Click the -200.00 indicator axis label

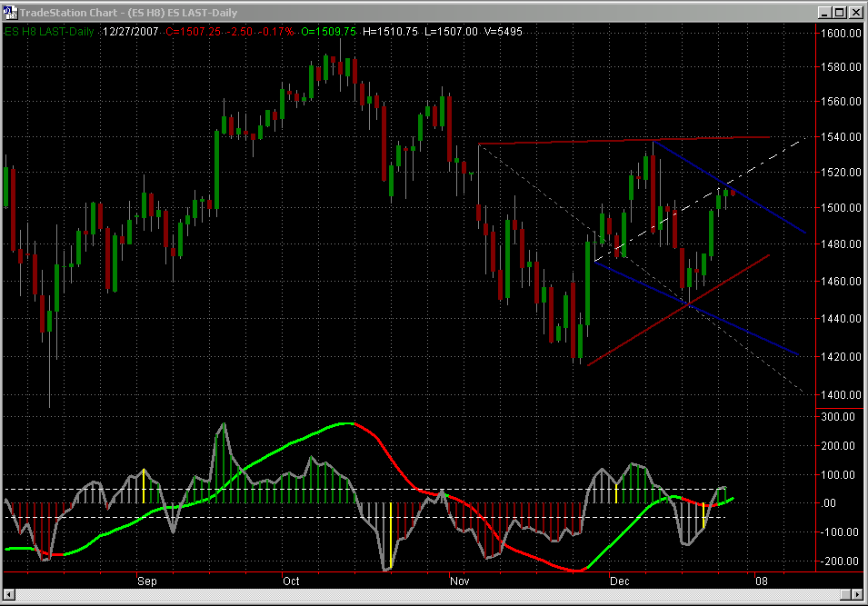(838, 561)
